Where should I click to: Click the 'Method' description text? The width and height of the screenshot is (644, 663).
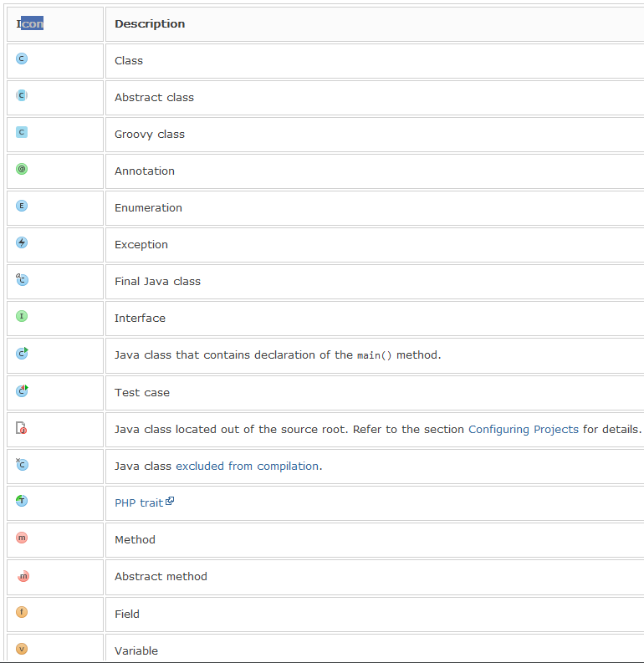[135, 539]
